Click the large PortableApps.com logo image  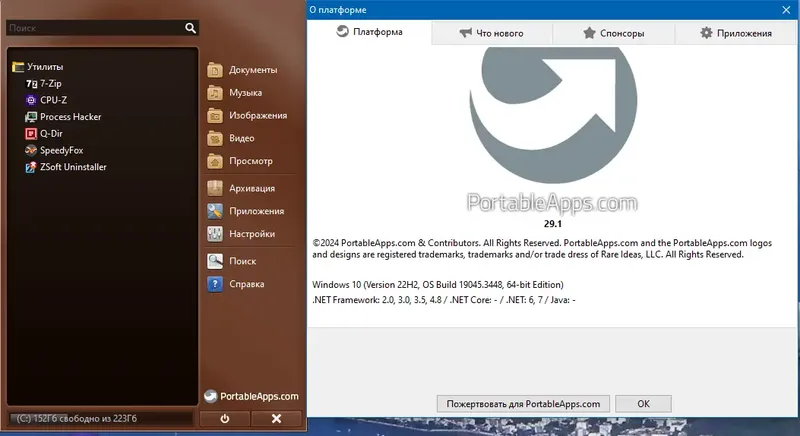(x=553, y=130)
